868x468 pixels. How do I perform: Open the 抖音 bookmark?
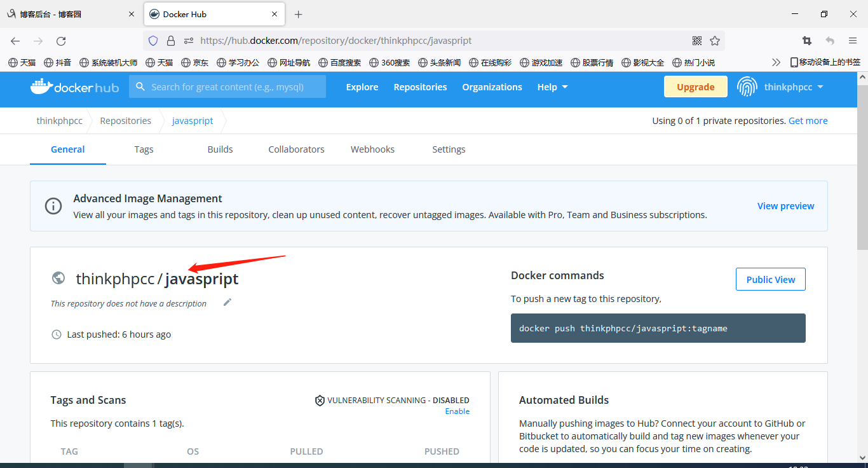[57, 62]
